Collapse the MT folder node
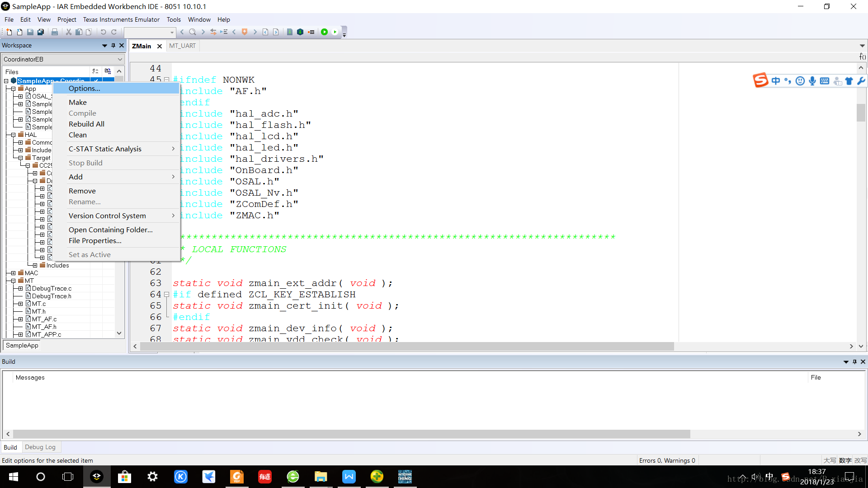 point(14,281)
